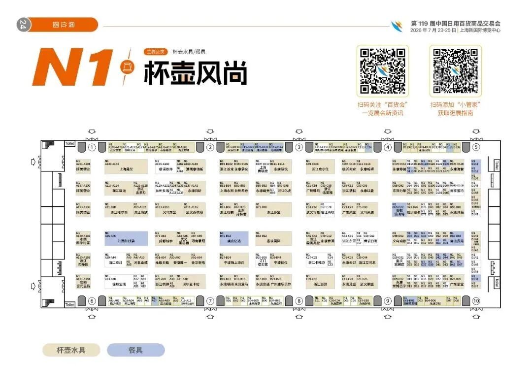532x392 pixels.
Task: Click the entrance arrow below gate 10
Action: click(x=476, y=317)
